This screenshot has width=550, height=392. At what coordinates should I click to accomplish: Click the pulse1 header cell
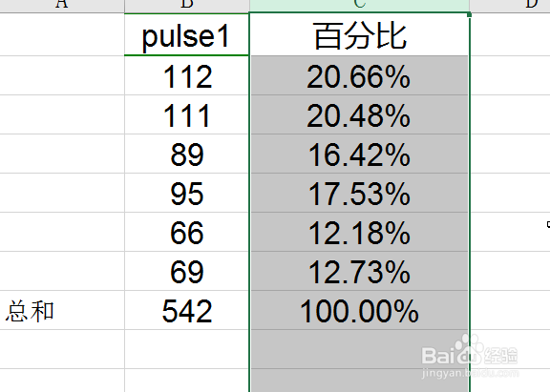(x=186, y=34)
